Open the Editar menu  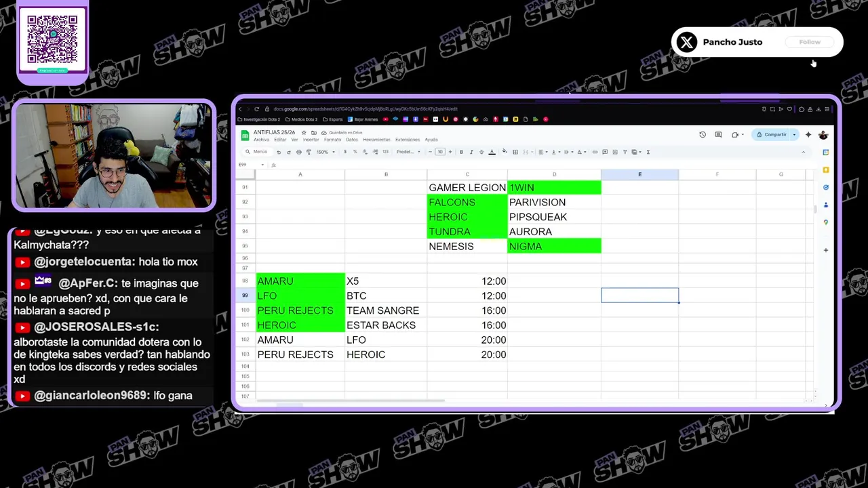coord(280,140)
